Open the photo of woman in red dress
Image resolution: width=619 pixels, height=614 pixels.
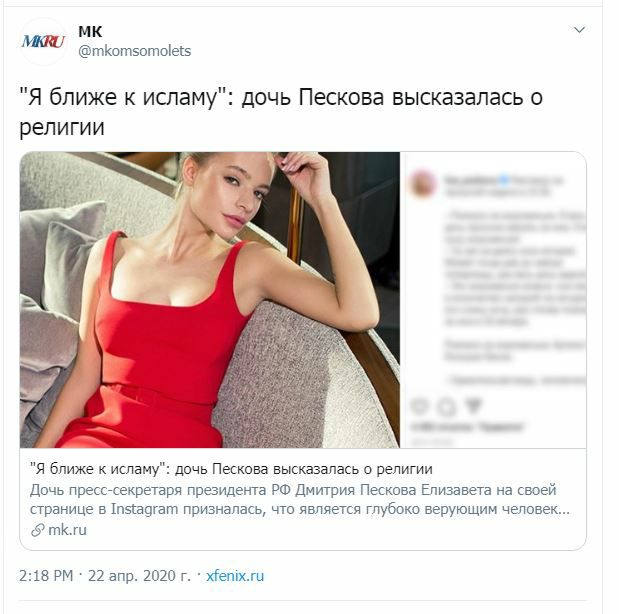(210, 300)
